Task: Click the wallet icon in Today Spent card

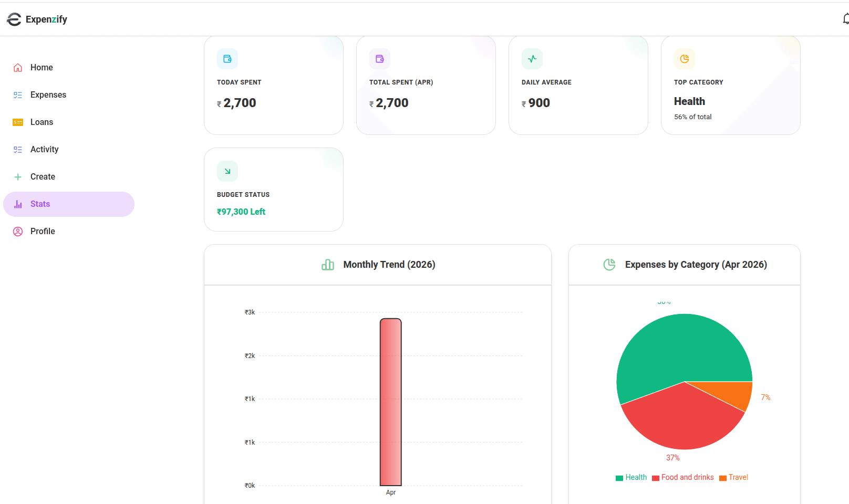Action: click(227, 59)
